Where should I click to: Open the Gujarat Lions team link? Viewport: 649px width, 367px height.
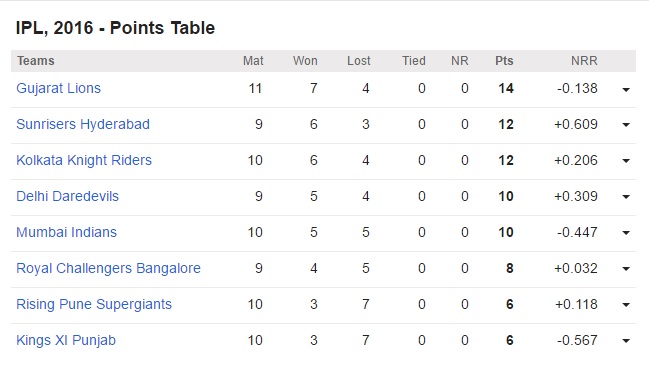(58, 89)
